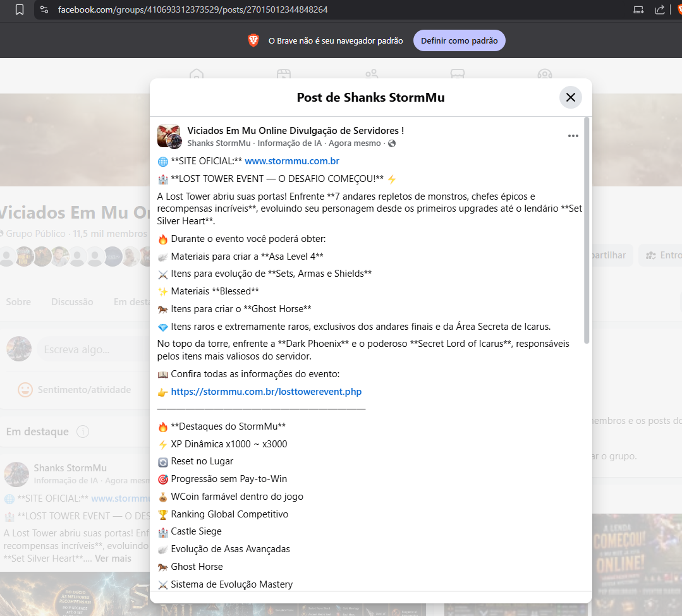Image resolution: width=682 pixels, height=616 pixels.
Task: Click the group name Viciados Em Mu Online
Action: point(295,130)
